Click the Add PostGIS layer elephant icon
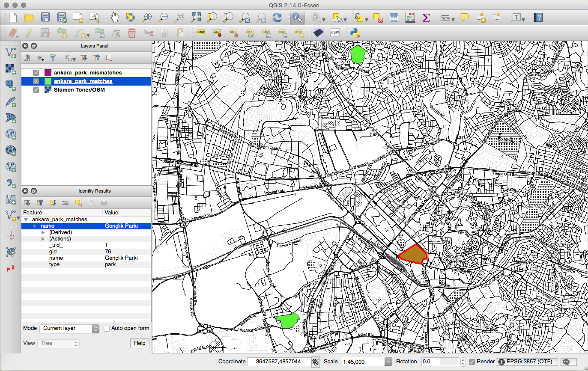The image size is (588, 371). tap(11, 85)
